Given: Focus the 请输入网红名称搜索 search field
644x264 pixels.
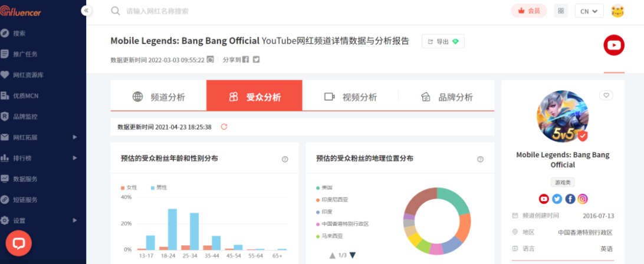Looking at the screenshot, I should [157, 11].
